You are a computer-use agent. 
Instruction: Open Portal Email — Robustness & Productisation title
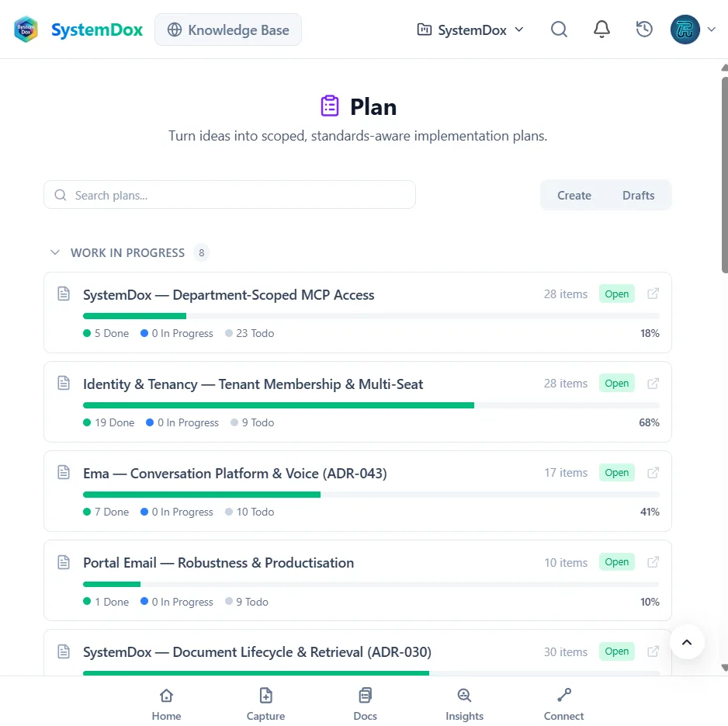218,562
